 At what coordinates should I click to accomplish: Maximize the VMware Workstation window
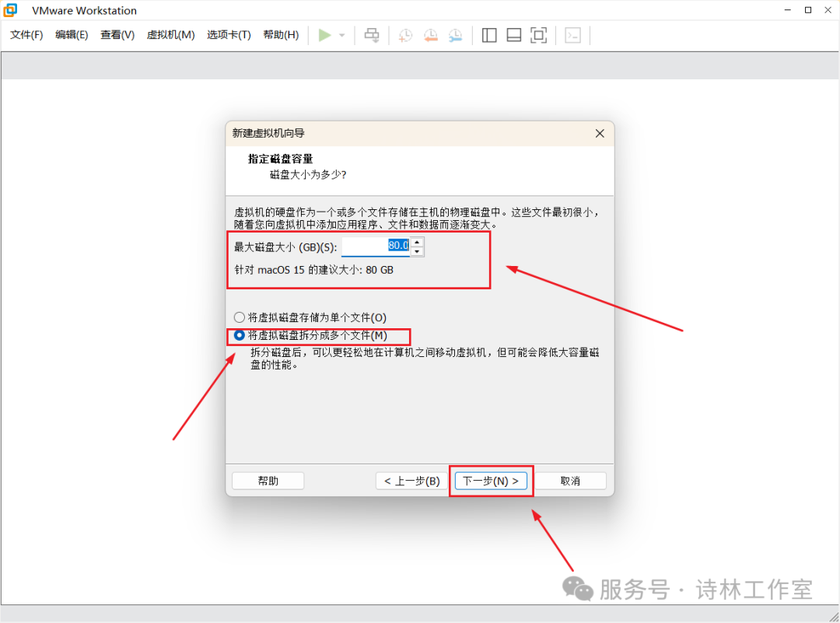[808, 10]
